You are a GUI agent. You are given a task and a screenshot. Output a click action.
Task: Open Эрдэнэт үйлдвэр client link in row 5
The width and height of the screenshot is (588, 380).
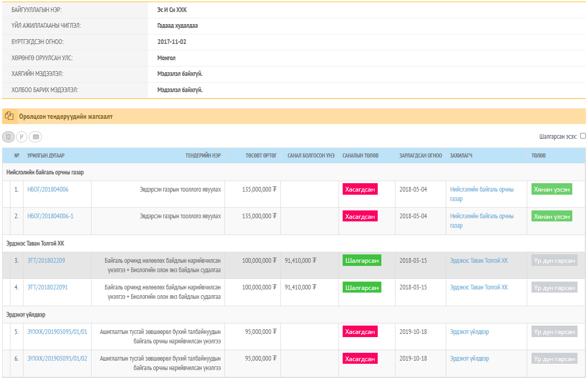(469, 332)
